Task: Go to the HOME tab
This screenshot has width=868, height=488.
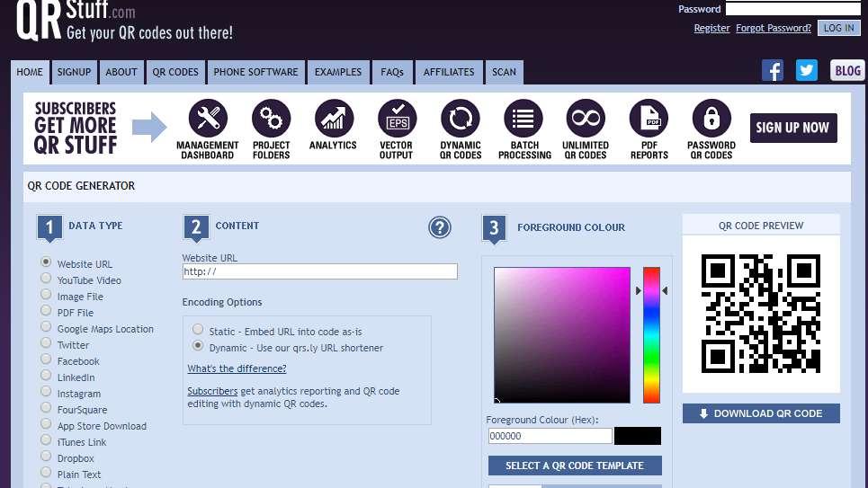Action: pos(30,72)
